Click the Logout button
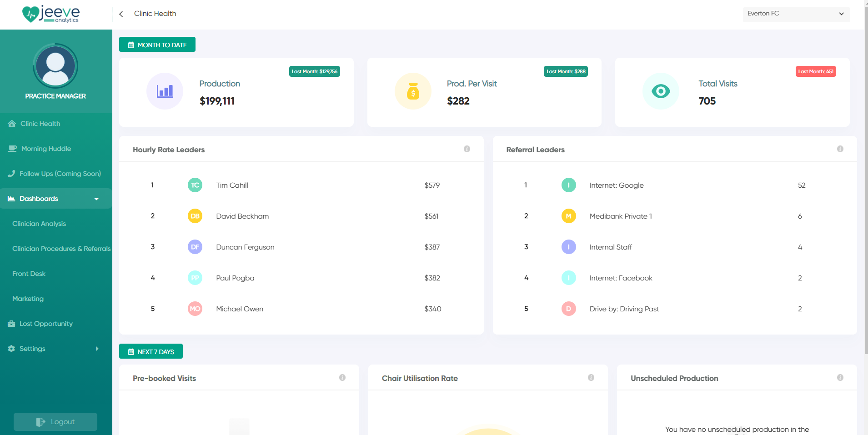 point(55,422)
